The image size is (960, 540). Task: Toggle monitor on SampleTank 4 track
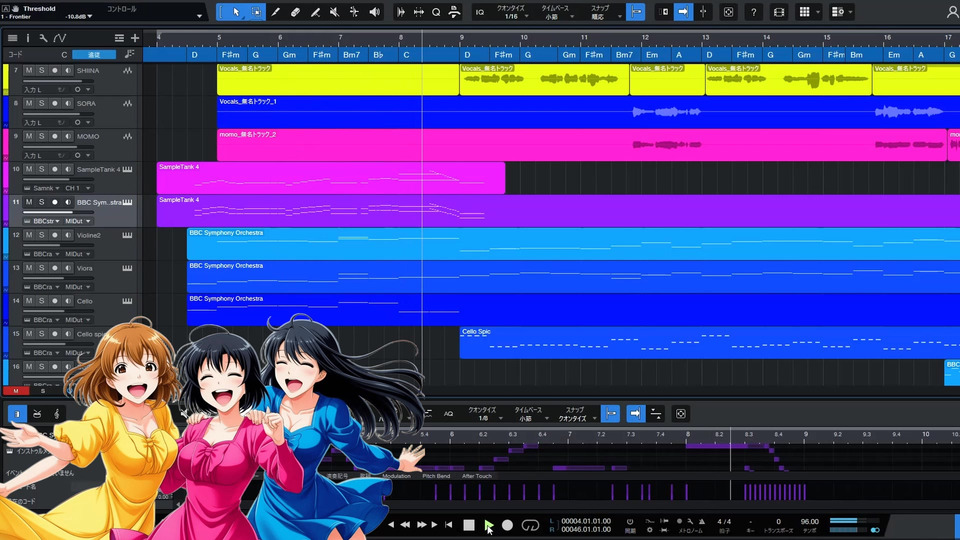tap(67, 169)
